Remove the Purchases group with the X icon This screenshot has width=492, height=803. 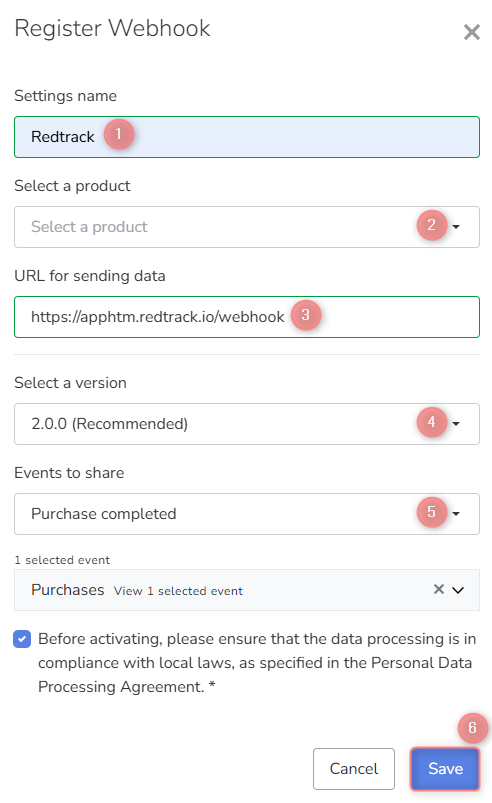tap(439, 589)
